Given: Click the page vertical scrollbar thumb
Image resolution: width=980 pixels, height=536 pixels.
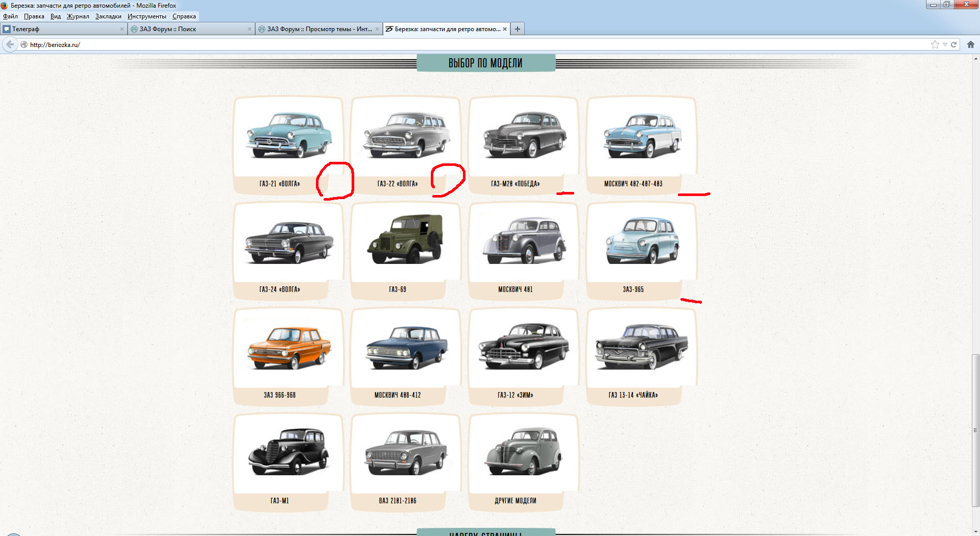Looking at the screenshot, I should [x=975, y=430].
